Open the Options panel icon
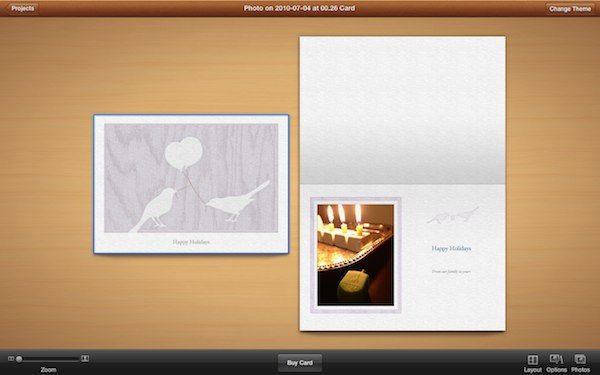 (x=556, y=360)
